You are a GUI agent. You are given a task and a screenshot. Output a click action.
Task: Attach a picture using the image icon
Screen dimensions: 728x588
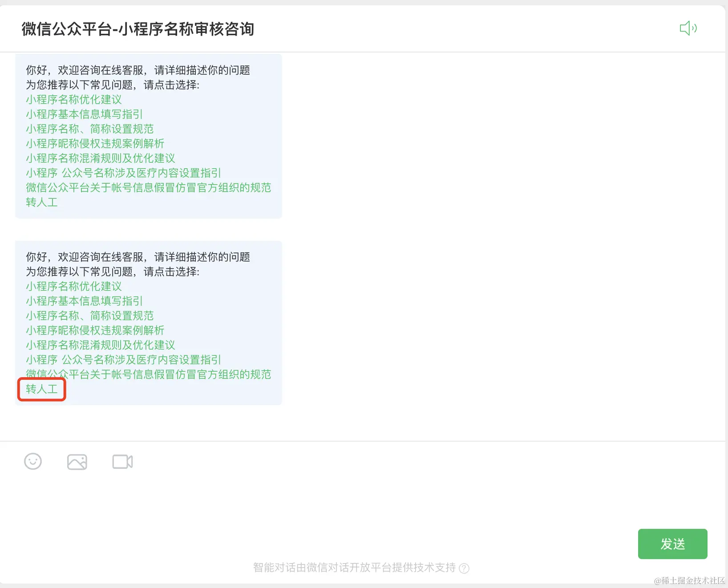point(77,462)
